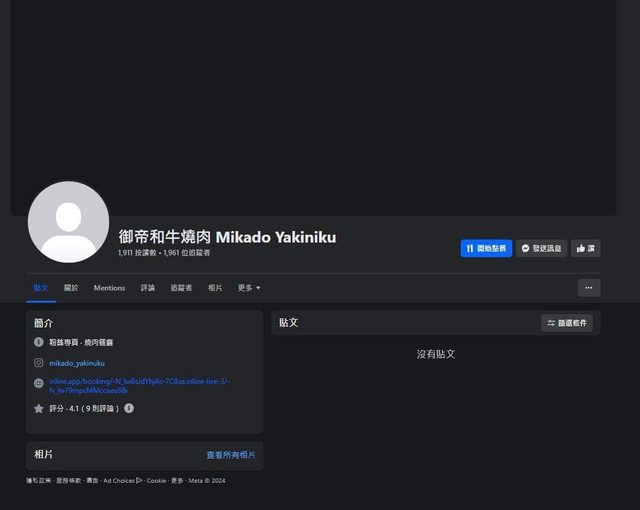
Task: Click the 發送訊息 messenger button
Action: pyautogui.click(x=541, y=248)
